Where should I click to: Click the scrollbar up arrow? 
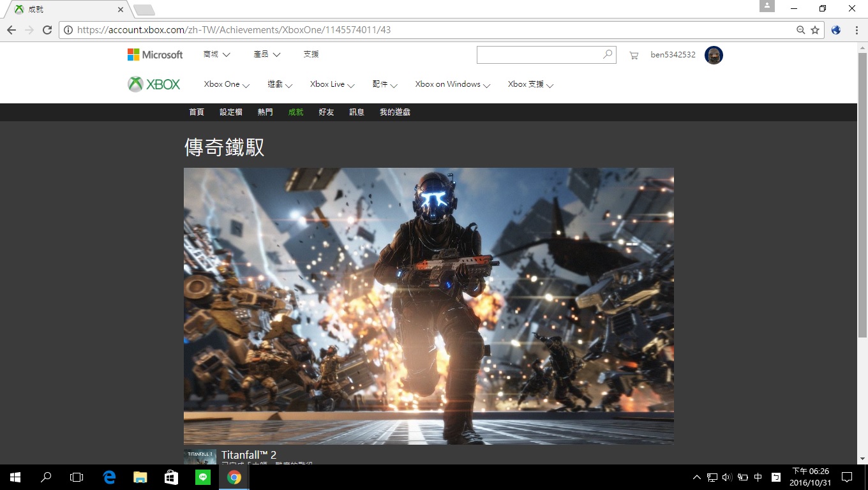coord(862,48)
